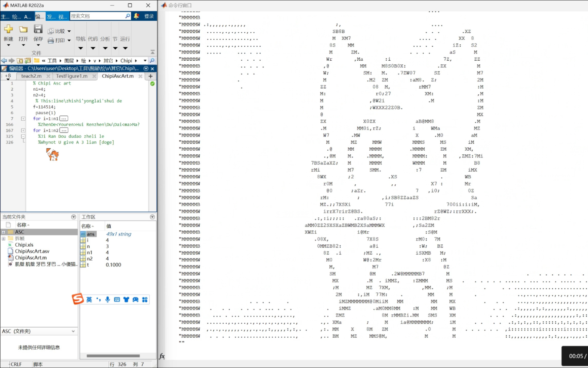
Task: Open the 打印 dropdown arrow
Action: point(69,40)
